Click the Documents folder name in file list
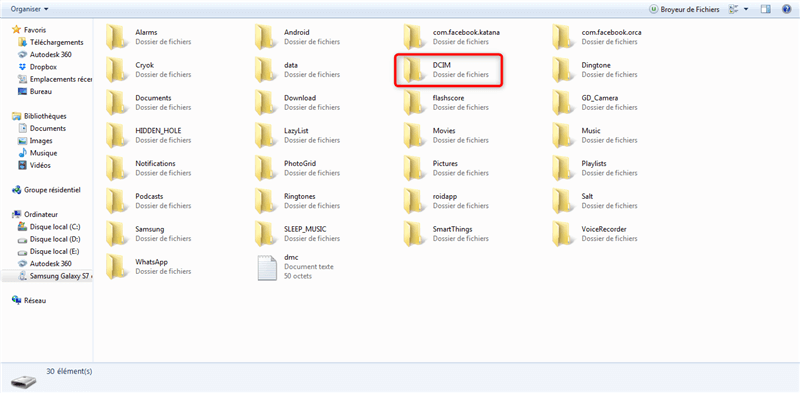This screenshot has width=800, height=393. [x=153, y=98]
